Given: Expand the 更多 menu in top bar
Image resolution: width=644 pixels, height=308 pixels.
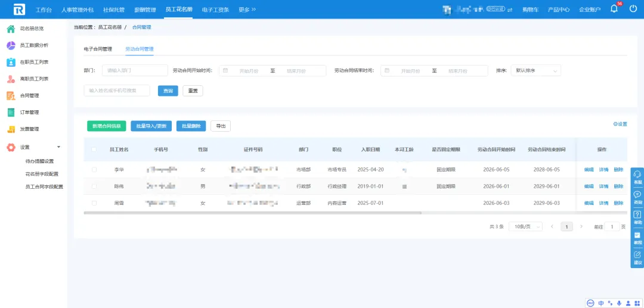Looking at the screenshot, I should pyautogui.click(x=247, y=10).
